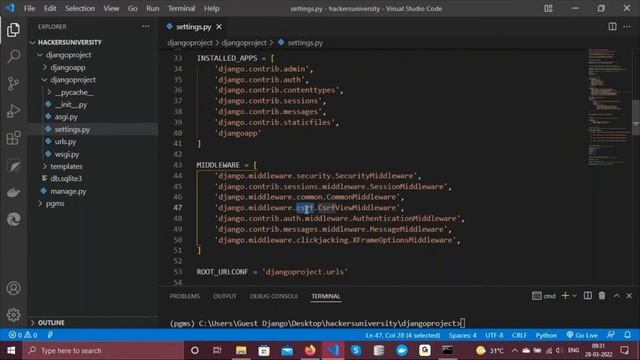Expand the __pycache__ folder
This screenshot has height=360, width=640.
click(74, 92)
